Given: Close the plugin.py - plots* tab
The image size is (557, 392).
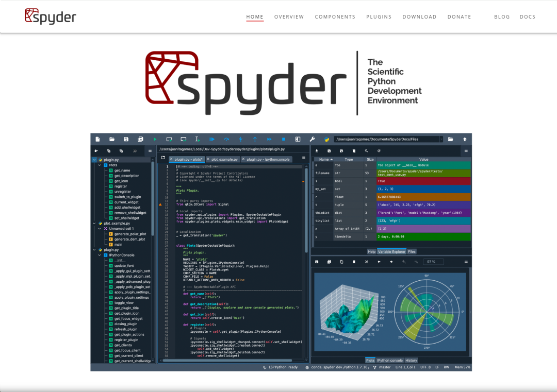Looking at the screenshot, I should 171,159.
